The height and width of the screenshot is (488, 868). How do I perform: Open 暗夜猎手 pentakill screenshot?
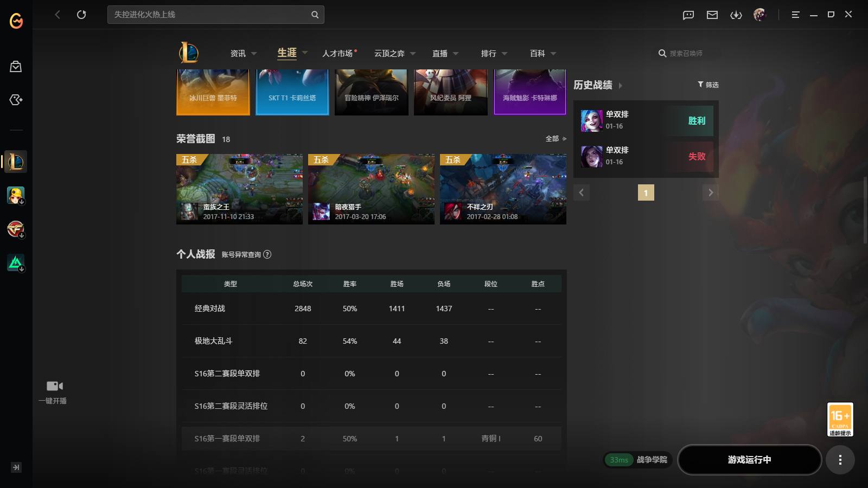(x=371, y=189)
